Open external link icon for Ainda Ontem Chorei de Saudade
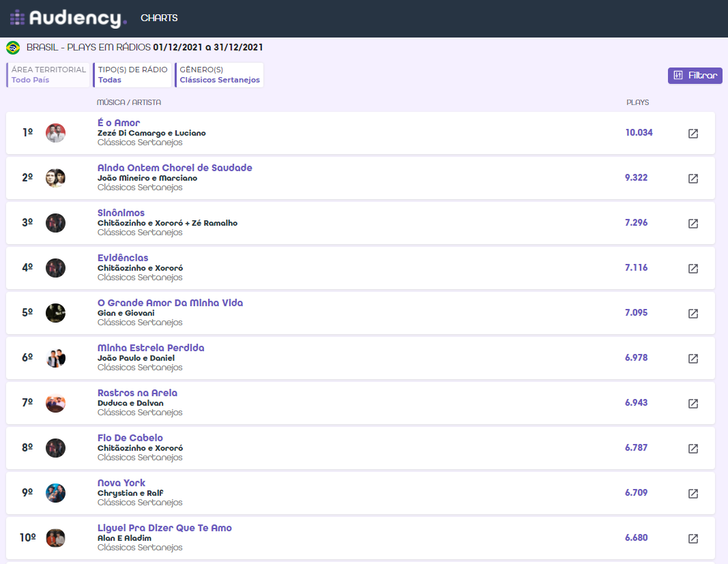The image size is (728, 564). (x=693, y=179)
